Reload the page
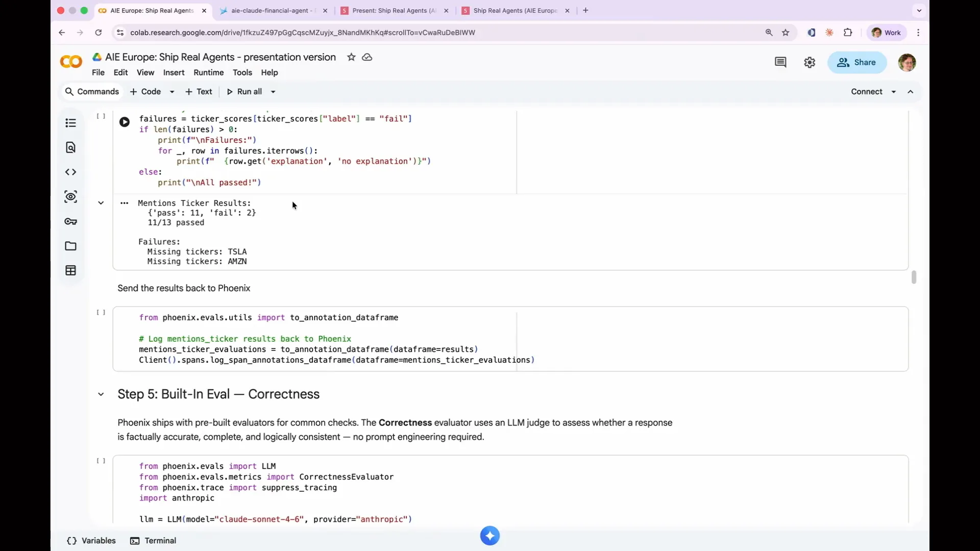Screen dimensions: 980x551 coord(99,33)
